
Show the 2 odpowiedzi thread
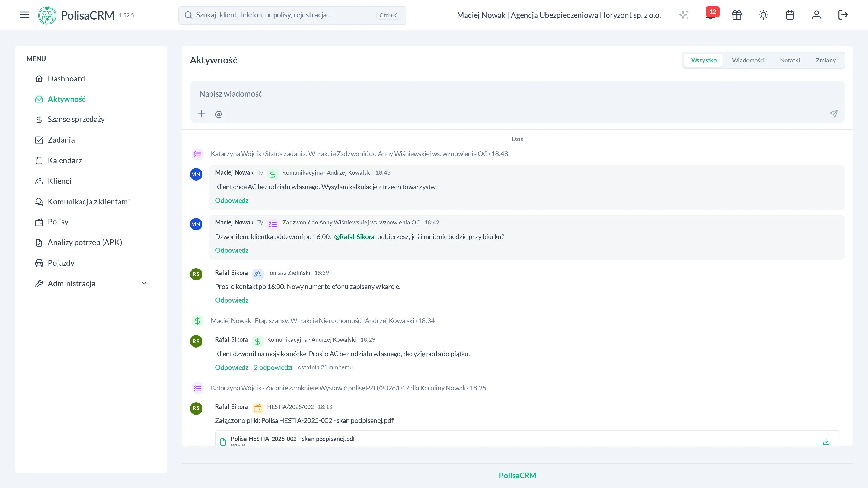[x=273, y=367]
